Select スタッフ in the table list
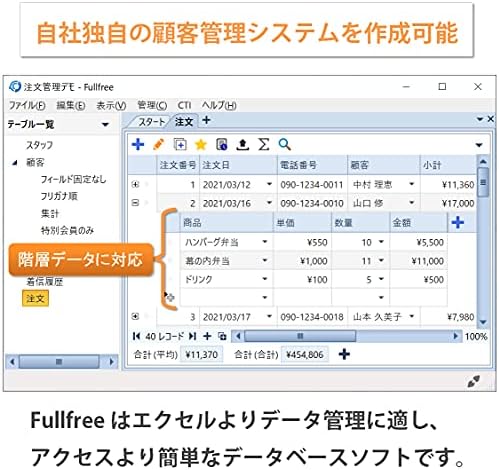Image resolution: width=499 pixels, height=470 pixels. pyautogui.click(x=39, y=145)
